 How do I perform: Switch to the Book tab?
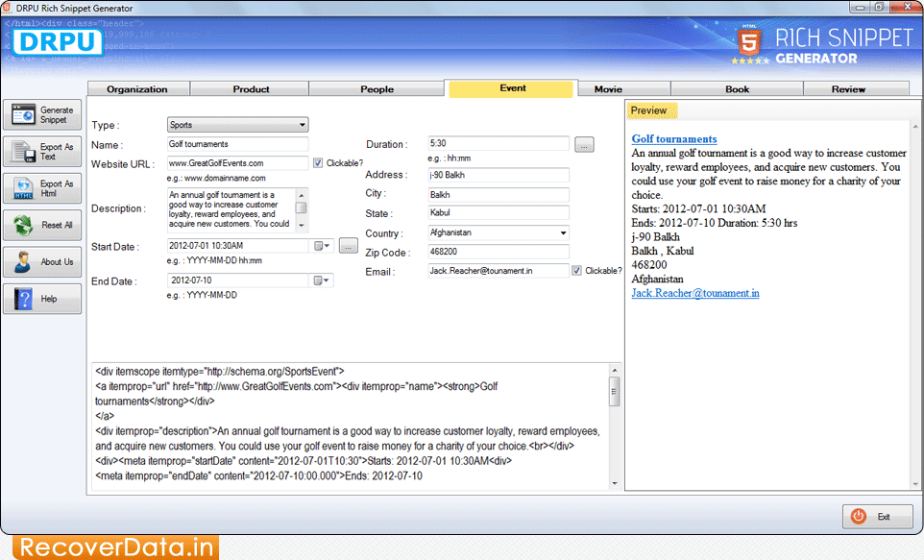click(737, 89)
